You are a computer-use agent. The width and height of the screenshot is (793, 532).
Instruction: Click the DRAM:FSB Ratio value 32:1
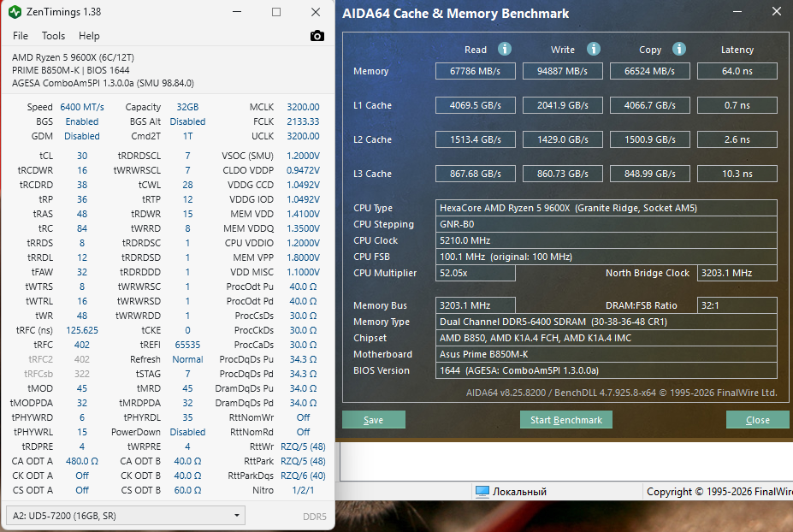[737, 305]
